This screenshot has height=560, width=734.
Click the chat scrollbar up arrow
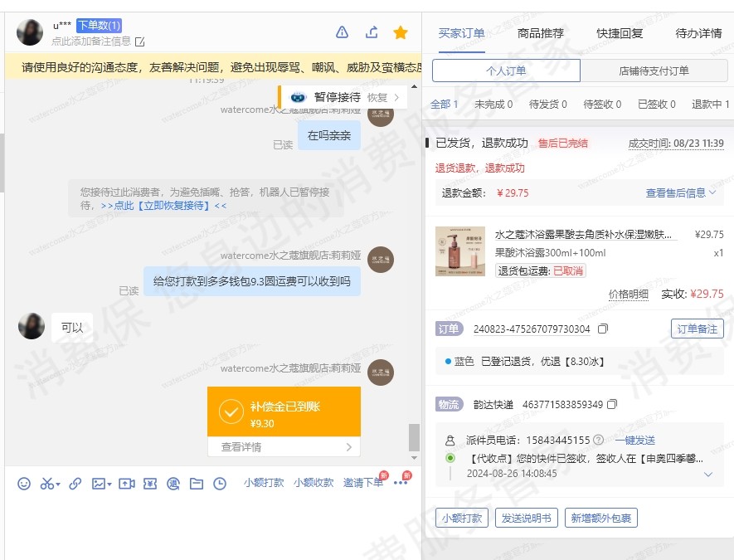pyautogui.click(x=414, y=86)
